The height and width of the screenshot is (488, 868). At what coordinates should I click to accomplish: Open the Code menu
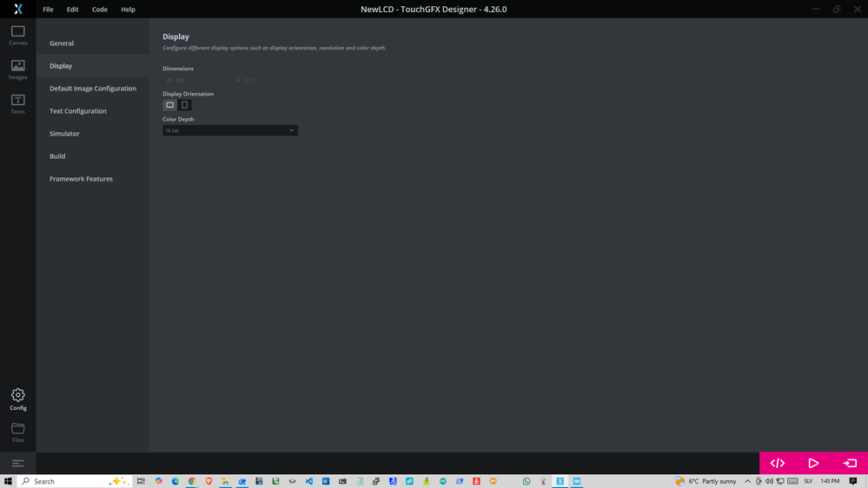[x=100, y=10]
